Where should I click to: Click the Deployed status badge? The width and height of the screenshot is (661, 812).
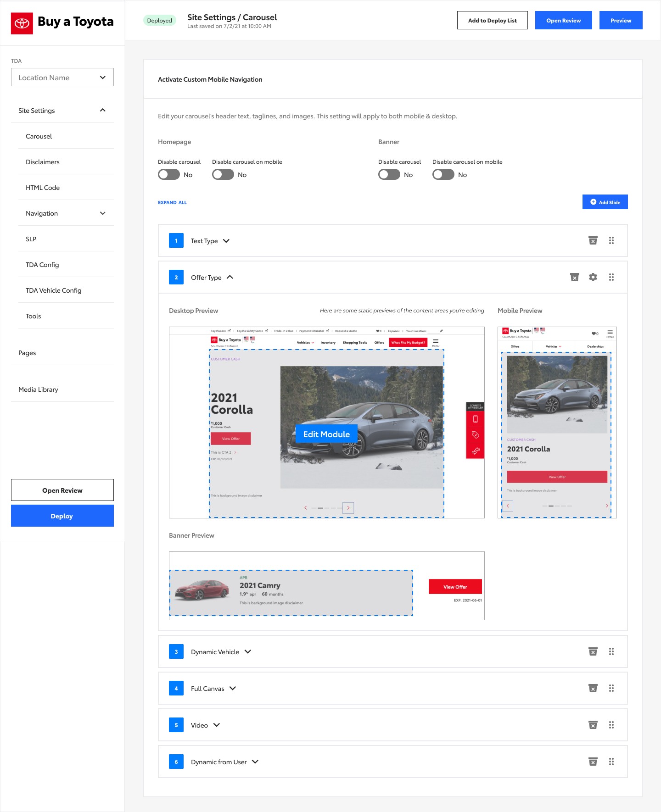click(x=160, y=20)
